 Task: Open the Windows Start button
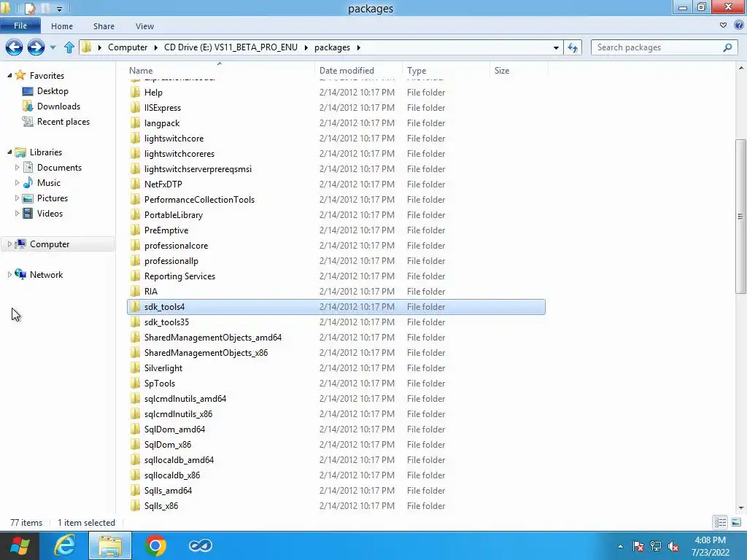20,545
